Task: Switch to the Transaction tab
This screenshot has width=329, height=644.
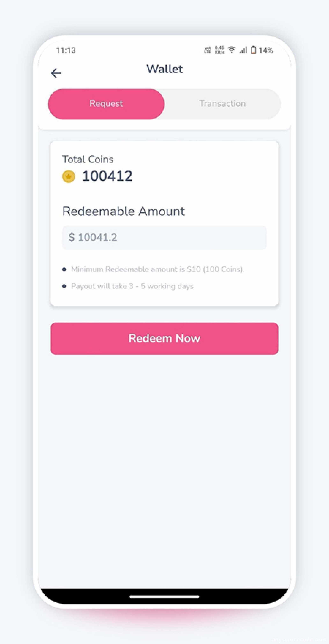Action: tap(222, 104)
